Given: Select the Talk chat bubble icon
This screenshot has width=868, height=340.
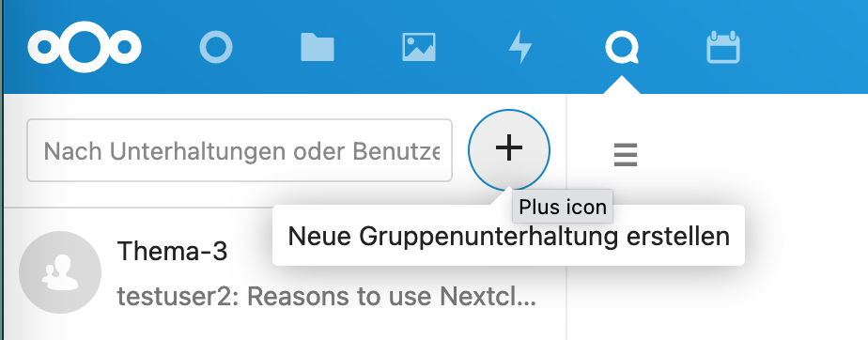Looking at the screenshot, I should (622, 47).
